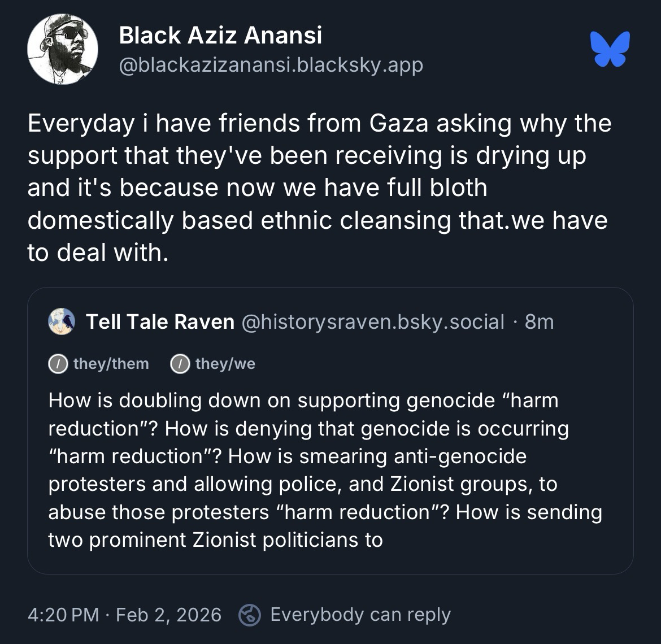Screen dimensions: 661x644
Task: Click the Tell Tale Raven avatar icon
Action: (x=62, y=321)
